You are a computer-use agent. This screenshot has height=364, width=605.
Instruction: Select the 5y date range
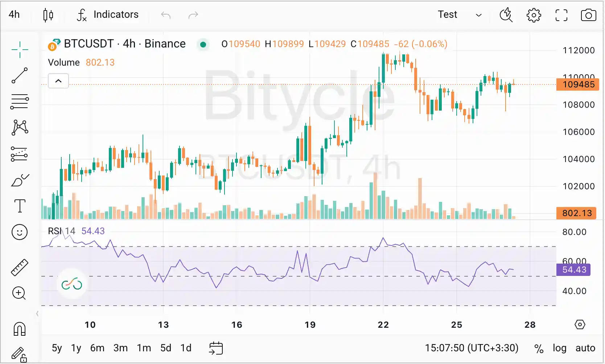point(57,348)
